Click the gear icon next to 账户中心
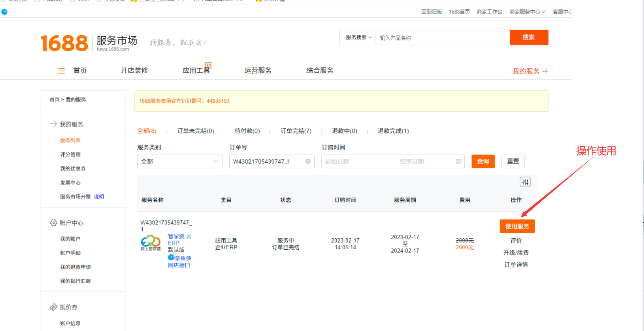 (x=53, y=223)
